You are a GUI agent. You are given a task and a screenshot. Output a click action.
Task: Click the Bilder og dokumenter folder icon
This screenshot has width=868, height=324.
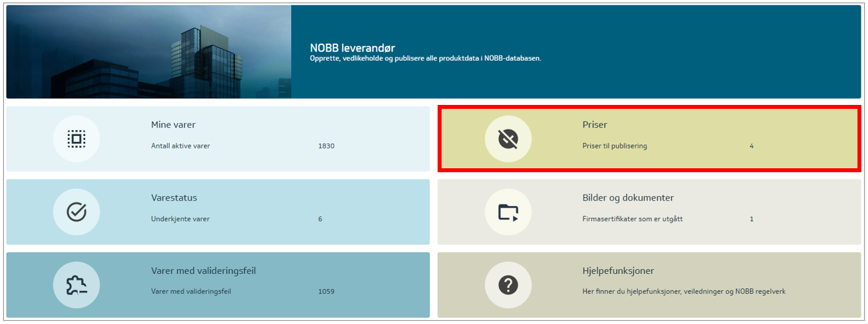[x=508, y=212]
